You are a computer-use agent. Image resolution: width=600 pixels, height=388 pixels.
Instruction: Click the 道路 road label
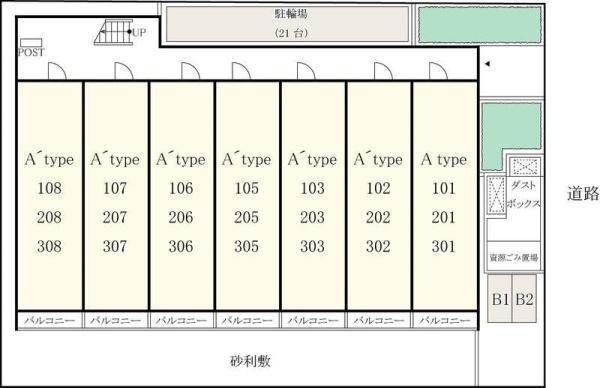(x=583, y=194)
